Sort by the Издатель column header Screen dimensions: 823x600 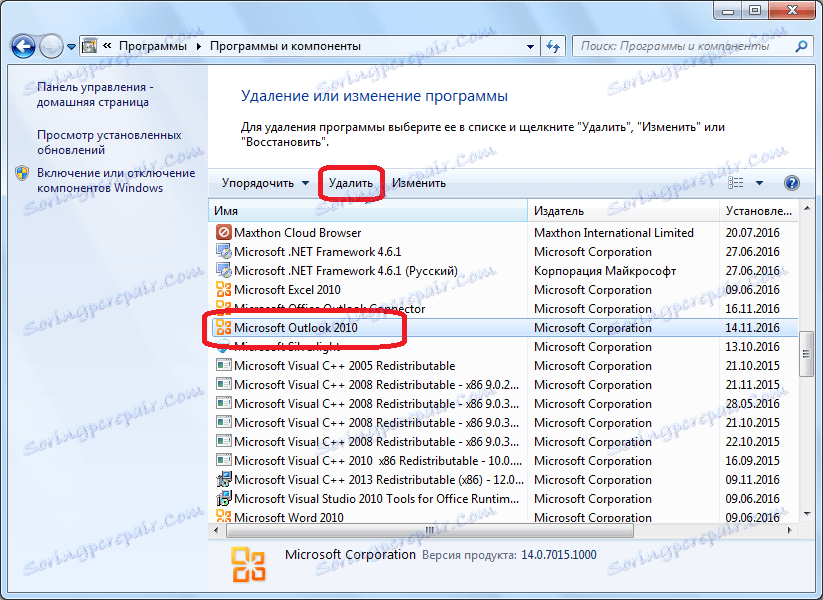pos(624,211)
